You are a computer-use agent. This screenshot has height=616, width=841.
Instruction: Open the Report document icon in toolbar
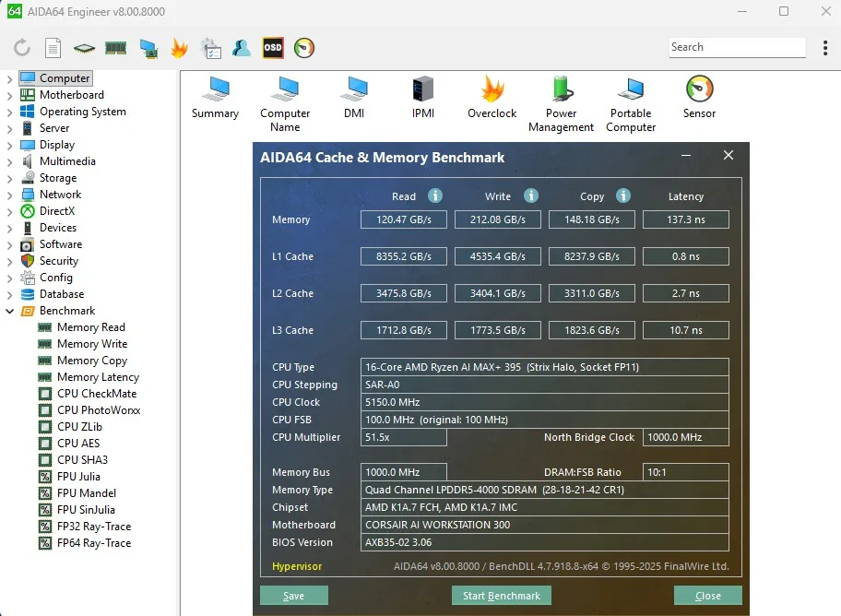(53, 48)
